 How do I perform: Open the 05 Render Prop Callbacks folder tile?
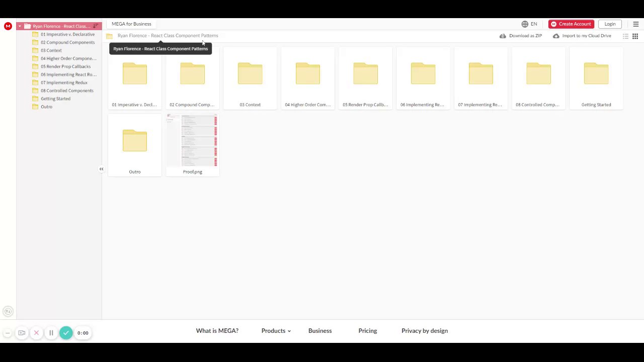click(365, 78)
